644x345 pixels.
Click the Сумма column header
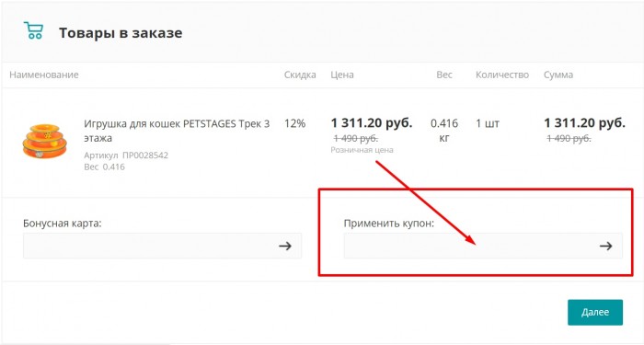[558, 75]
